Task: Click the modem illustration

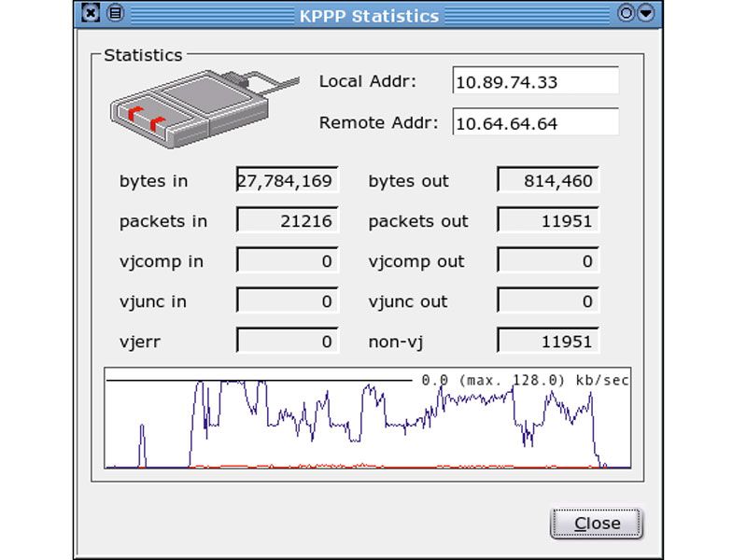Action: pos(204,108)
